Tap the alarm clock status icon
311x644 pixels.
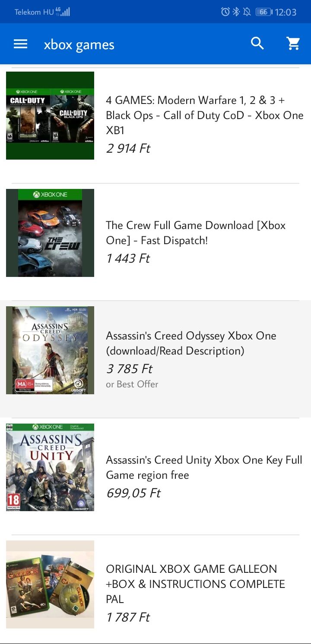click(225, 12)
